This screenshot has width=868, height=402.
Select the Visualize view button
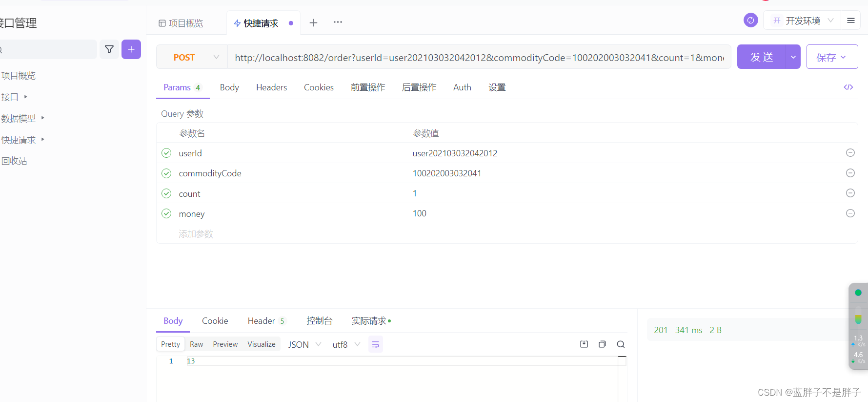(x=262, y=344)
